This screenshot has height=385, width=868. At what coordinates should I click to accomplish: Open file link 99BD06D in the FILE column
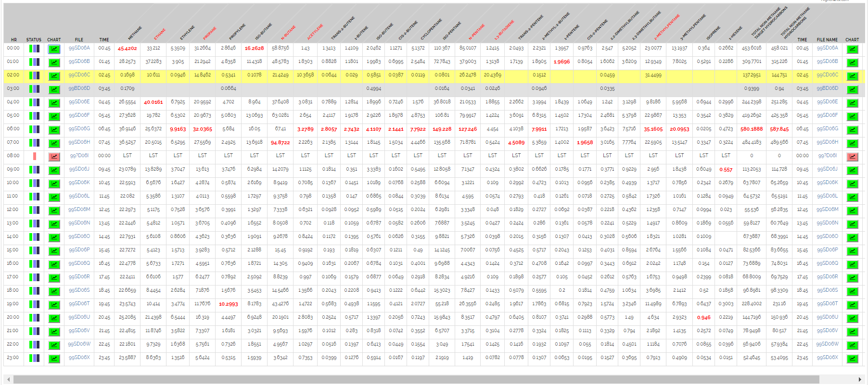pyautogui.click(x=79, y=88)
